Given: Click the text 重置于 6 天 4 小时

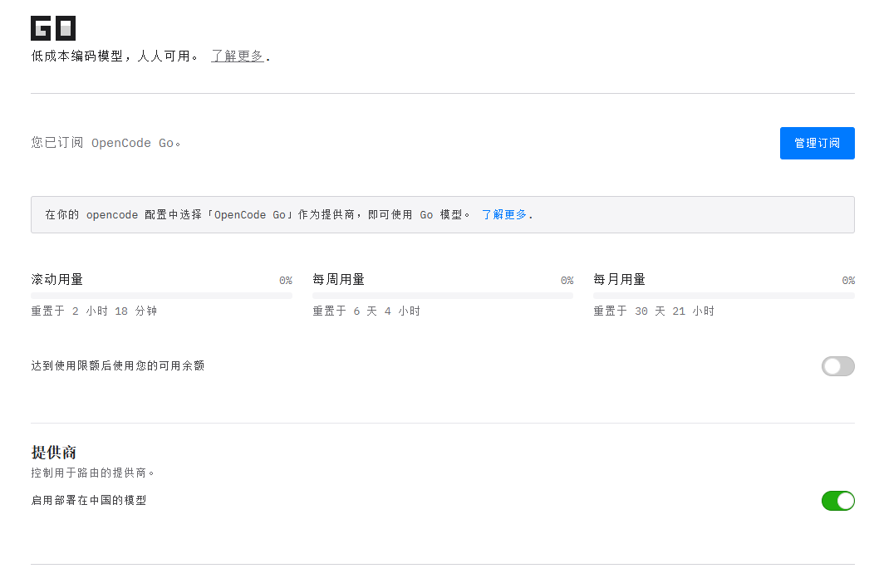Looking at the screenshot, I should click(x=366, y=311).
